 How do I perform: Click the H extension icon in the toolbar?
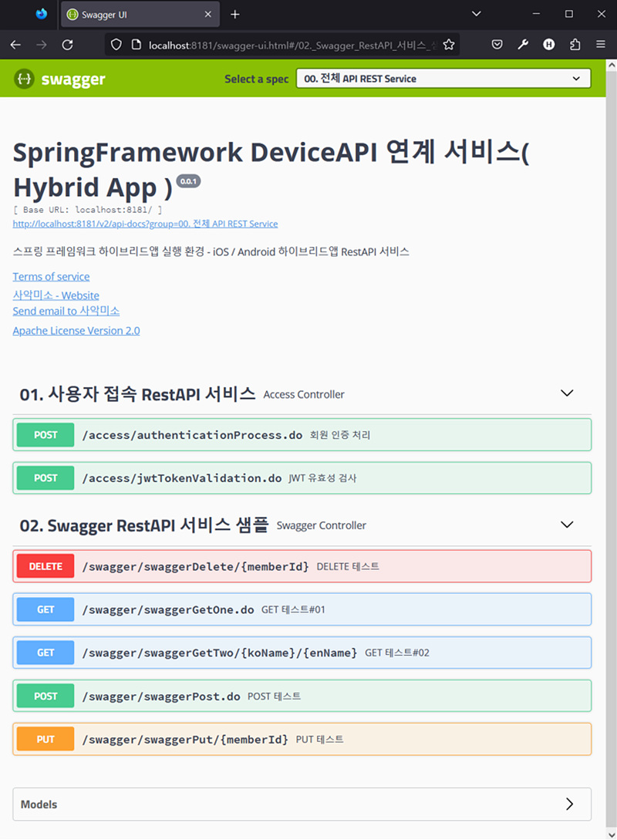(548, 45)
